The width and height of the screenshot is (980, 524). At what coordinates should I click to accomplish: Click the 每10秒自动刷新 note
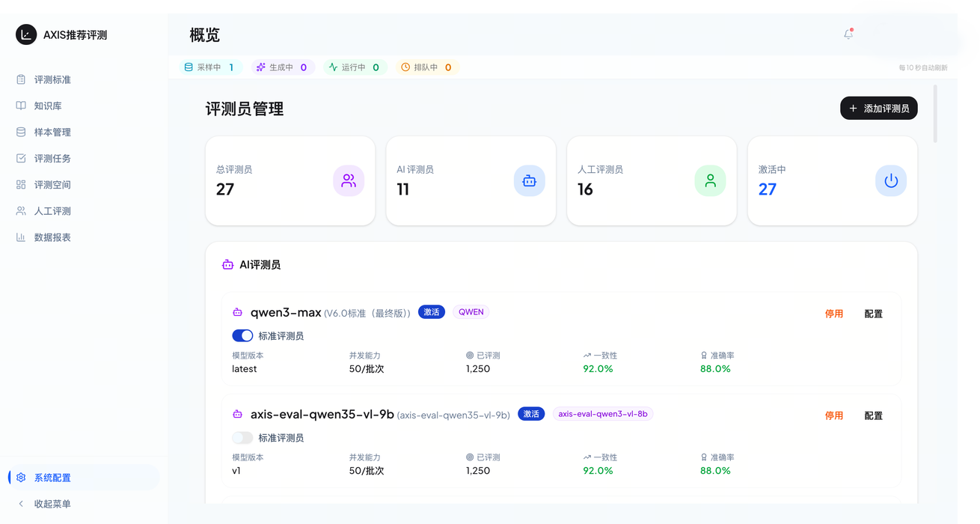(923, 68)
